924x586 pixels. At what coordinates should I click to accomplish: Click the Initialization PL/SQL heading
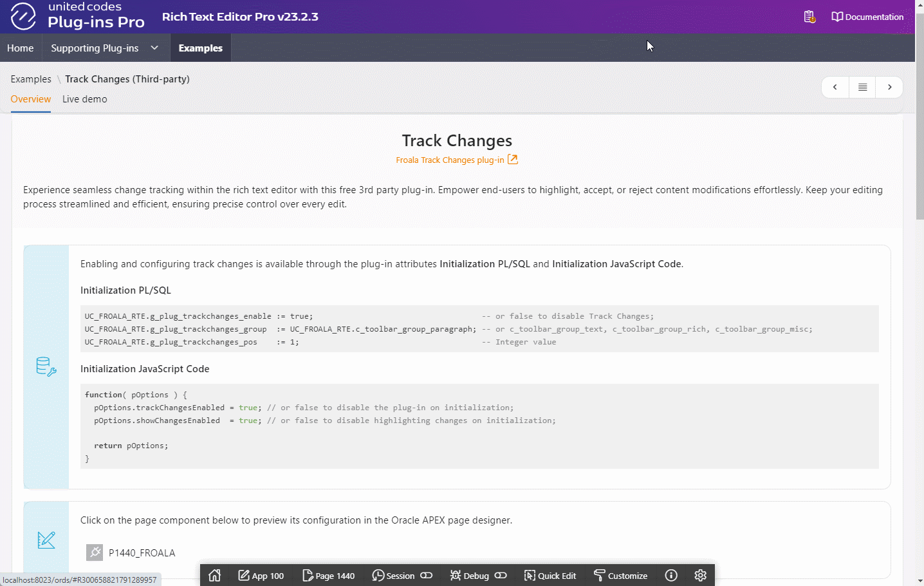point(125,290)
